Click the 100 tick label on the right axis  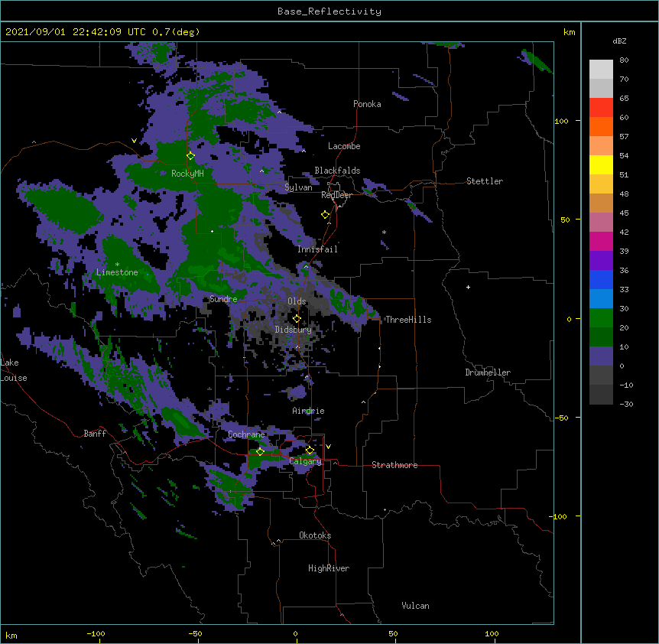click(x=561, y=121)
